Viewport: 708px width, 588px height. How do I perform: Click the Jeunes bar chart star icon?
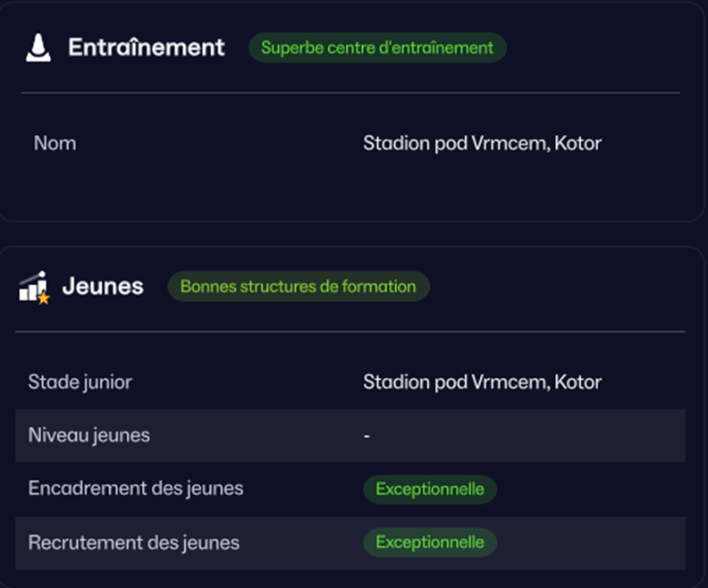point(34,287)
